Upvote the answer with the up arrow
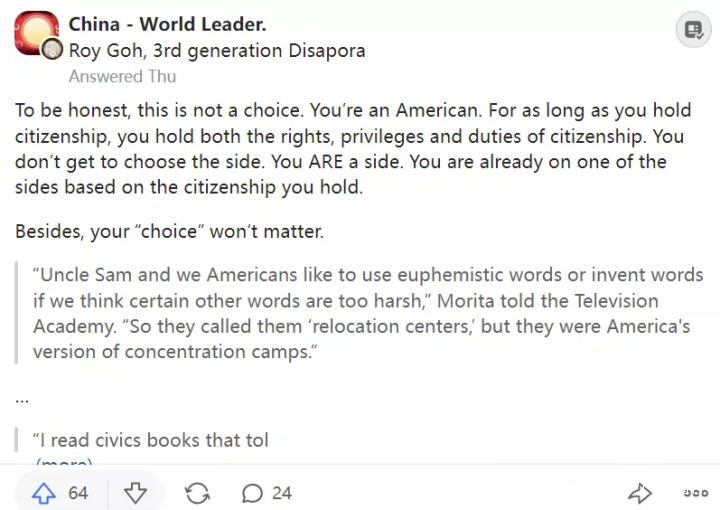 [43, 493]
